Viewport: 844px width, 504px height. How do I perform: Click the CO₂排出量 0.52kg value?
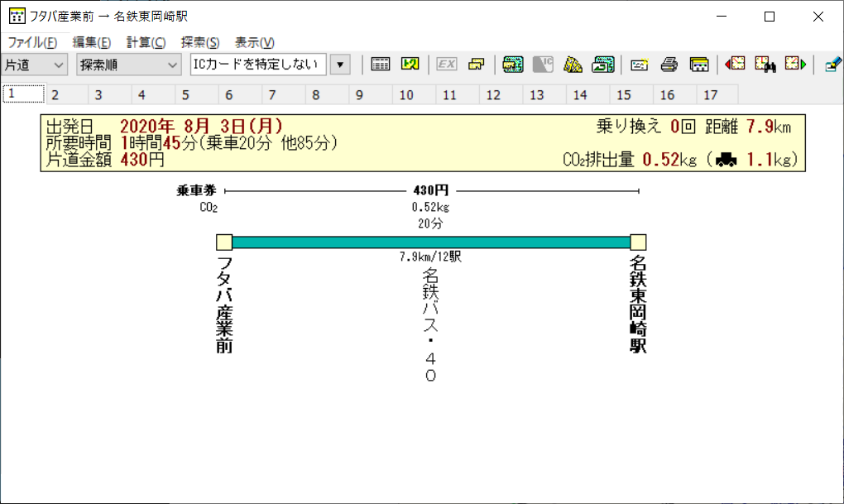coord(629,160)
